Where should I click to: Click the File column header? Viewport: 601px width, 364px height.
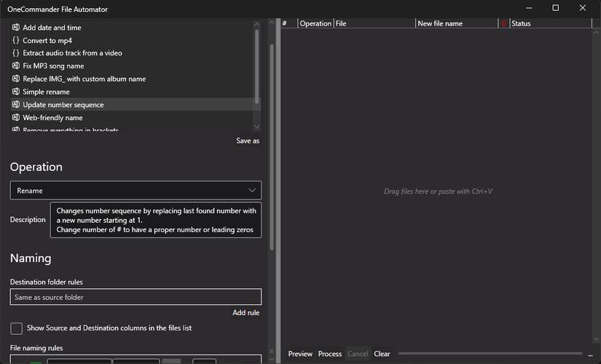point(374,23)
